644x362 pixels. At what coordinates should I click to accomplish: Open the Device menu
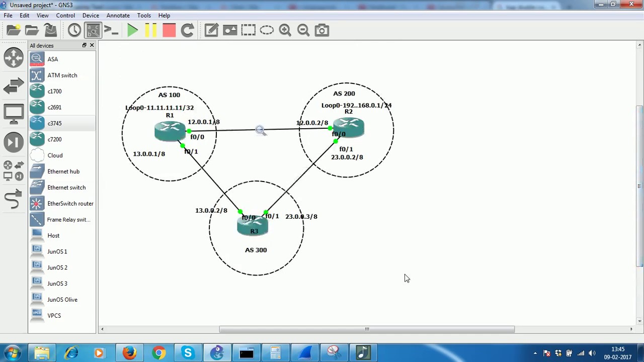[91, 16]
